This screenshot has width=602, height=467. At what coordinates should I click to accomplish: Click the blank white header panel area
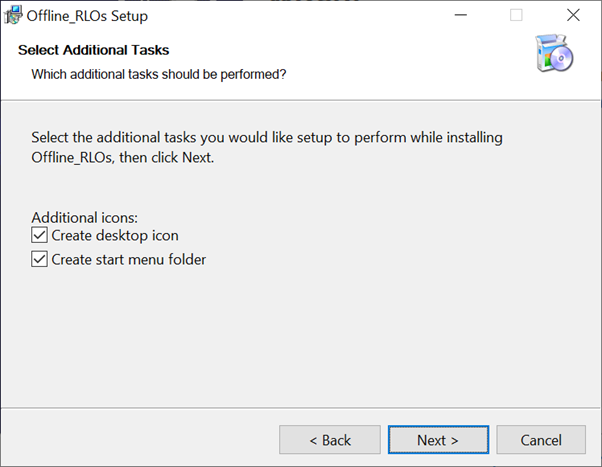(x=400, y=60)
